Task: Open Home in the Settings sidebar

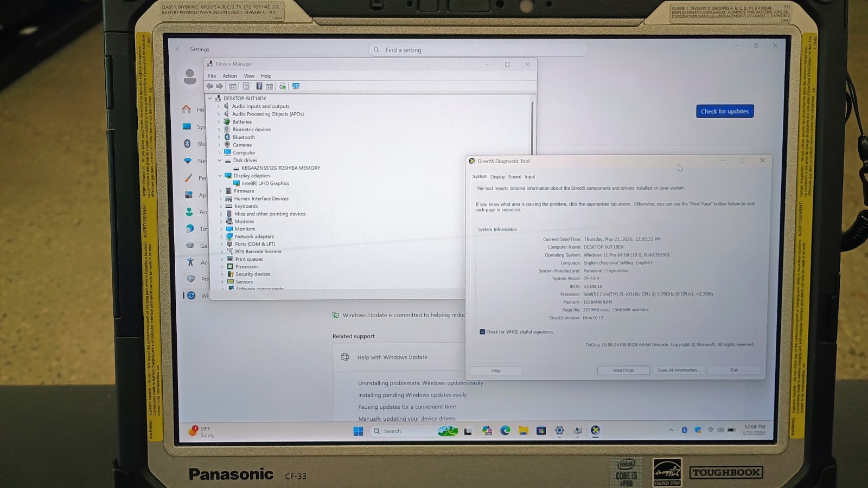Action: tap(187, 110)
